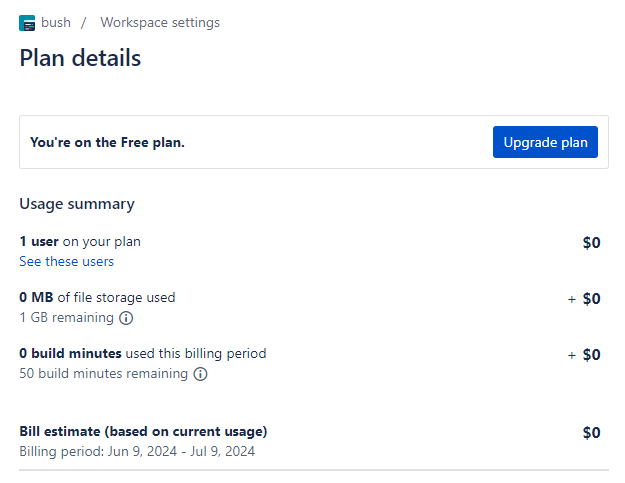Click the Upgrade plan button
Image resolution: width=625 pixels, height=483 pixels.
[545, 142]
